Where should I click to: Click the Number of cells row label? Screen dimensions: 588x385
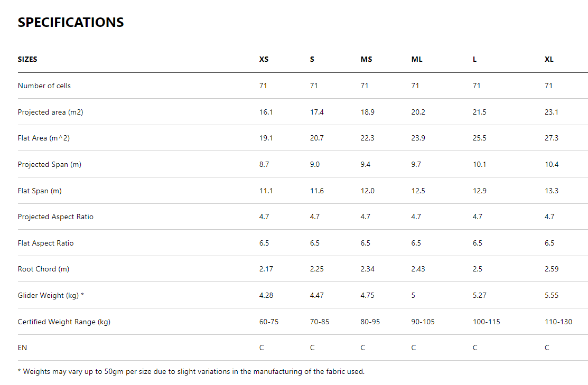[x=44, y=86]
